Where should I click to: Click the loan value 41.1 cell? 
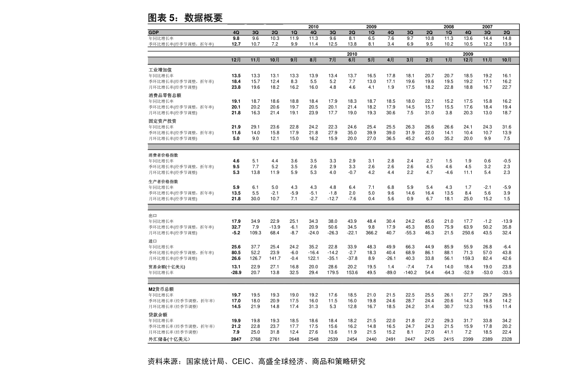[x=449, y=332]
